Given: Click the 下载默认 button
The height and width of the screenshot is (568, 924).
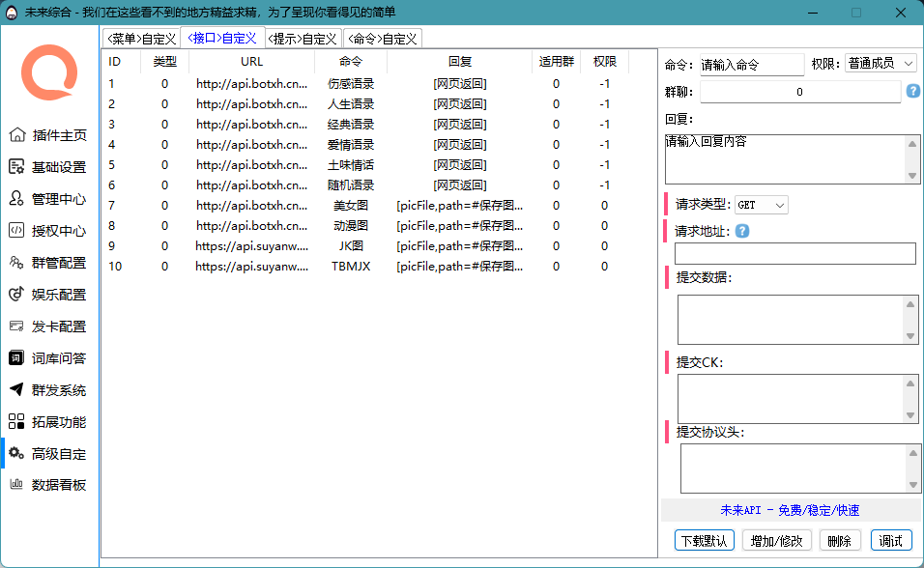Looking at the screenshot, I should point(704,540).
